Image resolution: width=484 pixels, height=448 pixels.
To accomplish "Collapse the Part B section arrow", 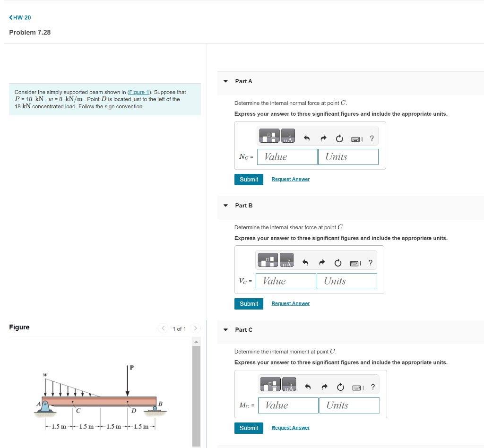I will pos(225,206).
